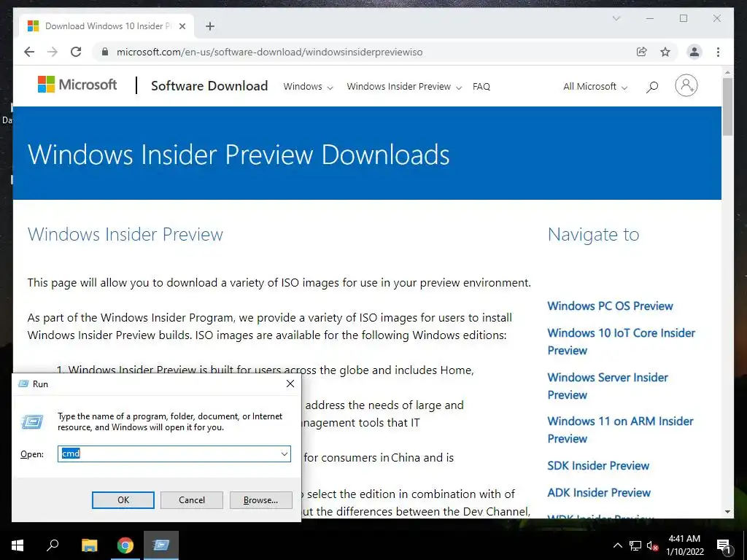Click the Chrome address bar URL

pos(269,52)
